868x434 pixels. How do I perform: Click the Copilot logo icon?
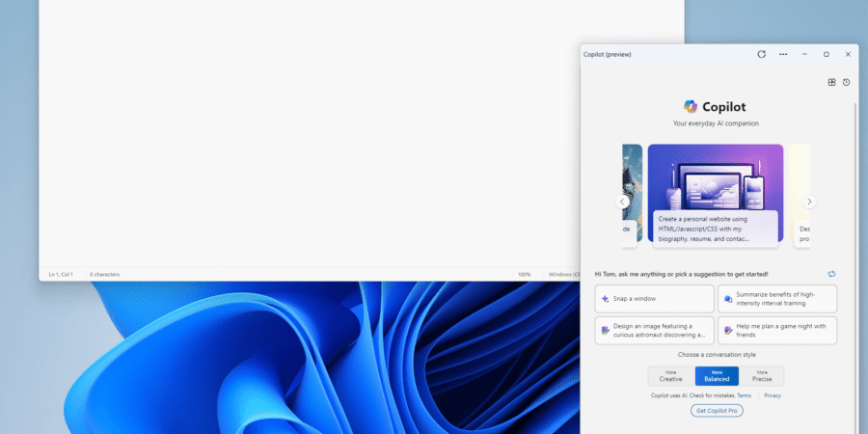pos(691,106)
